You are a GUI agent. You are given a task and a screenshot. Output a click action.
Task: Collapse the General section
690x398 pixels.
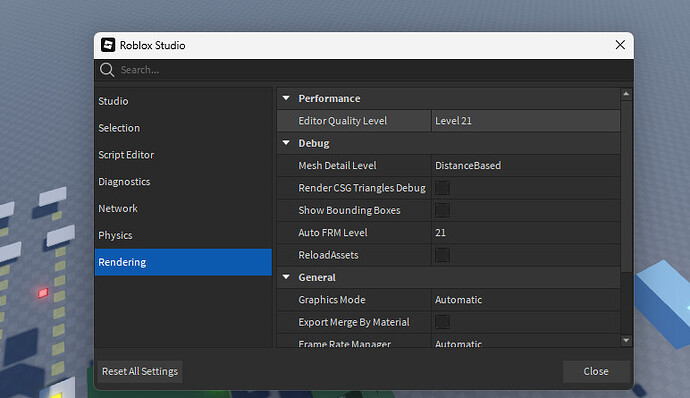(286, 277)
